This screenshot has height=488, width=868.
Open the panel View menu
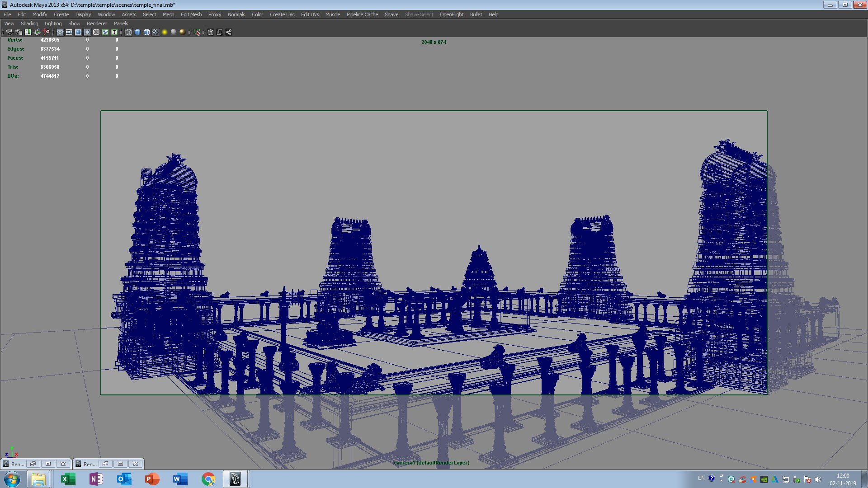9,23
